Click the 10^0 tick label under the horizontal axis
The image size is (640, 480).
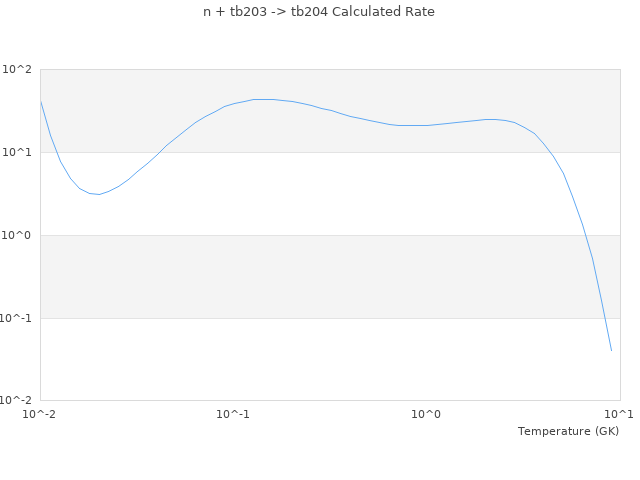pos(426,414)
